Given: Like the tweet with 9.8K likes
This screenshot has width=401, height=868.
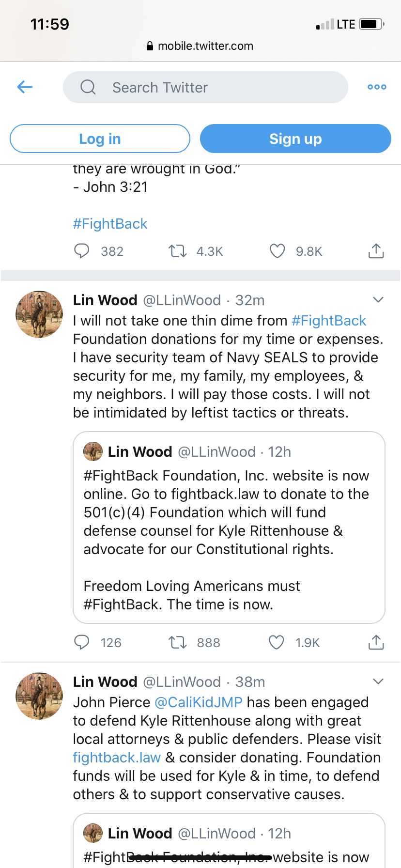Looking at the screenshot, I should (277, 251).
